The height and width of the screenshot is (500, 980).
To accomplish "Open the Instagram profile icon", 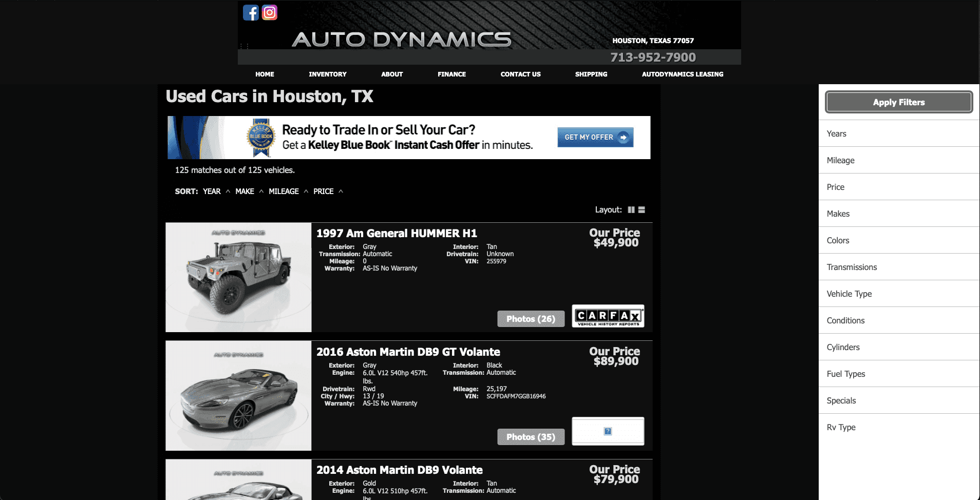I will [270, 12].
